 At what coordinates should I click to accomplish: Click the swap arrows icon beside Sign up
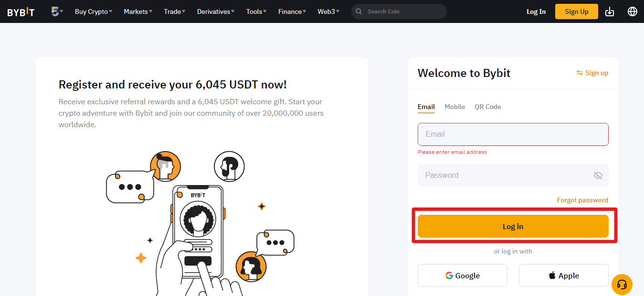(x=580, y=73)
